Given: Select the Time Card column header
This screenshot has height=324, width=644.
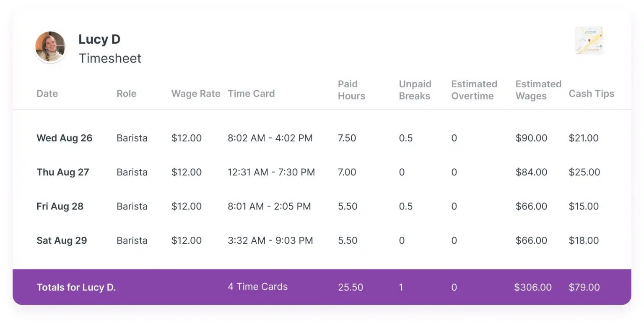Looking at the screenshot, I should [x=251, y=94].
